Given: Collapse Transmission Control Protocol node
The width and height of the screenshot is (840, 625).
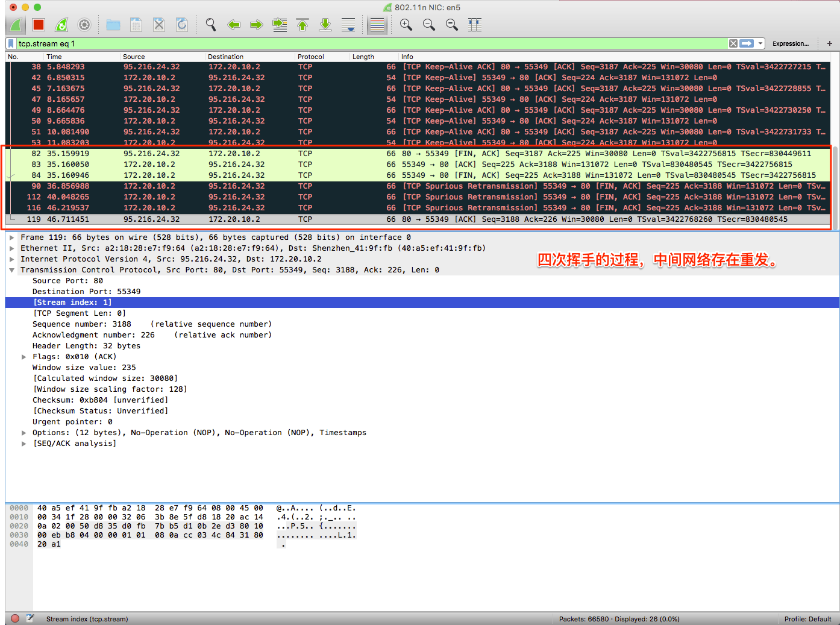Looking at the screenshot, I should (12, 270).
